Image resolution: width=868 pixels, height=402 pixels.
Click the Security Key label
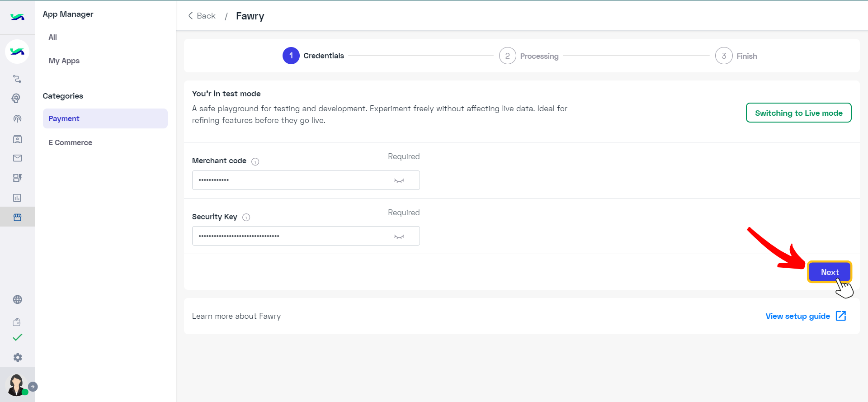pos(214,217)
